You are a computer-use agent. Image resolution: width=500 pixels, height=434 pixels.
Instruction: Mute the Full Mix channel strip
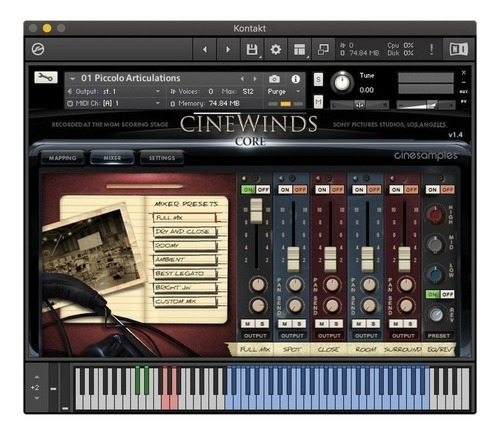tap(248, 324)
